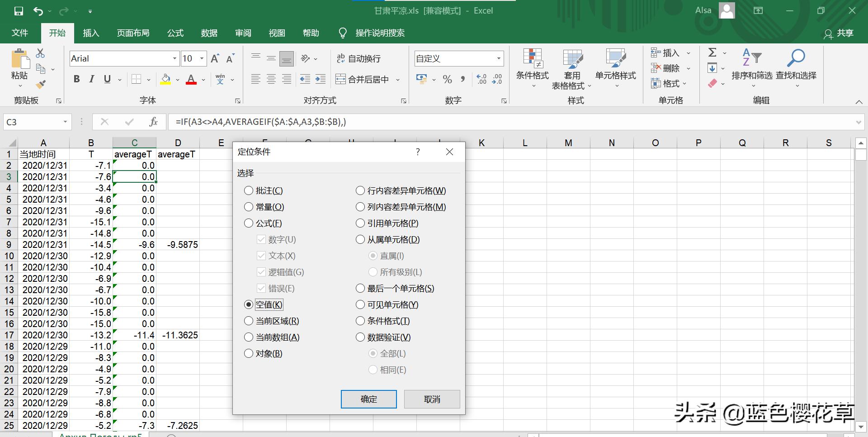Open the 条件格式 (conditional formatting) menu
This screenshot has height=437, width=868.
pyautogui.click(x=532, y=68)
